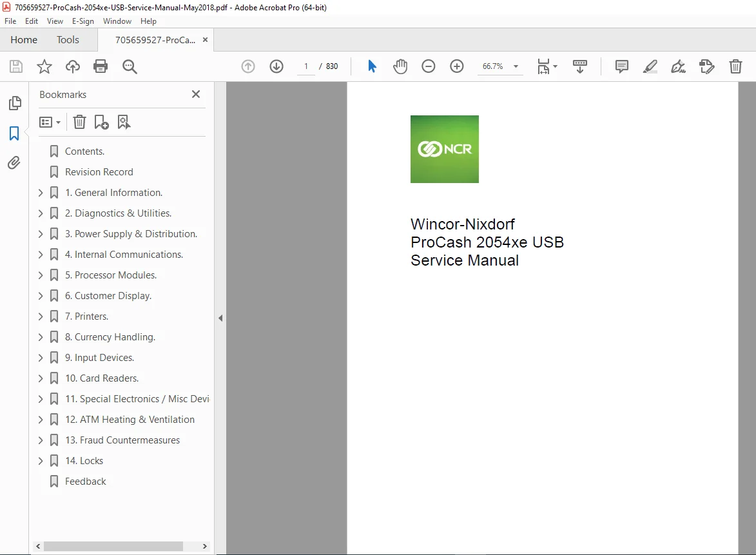Open the Edit menu
756x555 pixels.
32,21
